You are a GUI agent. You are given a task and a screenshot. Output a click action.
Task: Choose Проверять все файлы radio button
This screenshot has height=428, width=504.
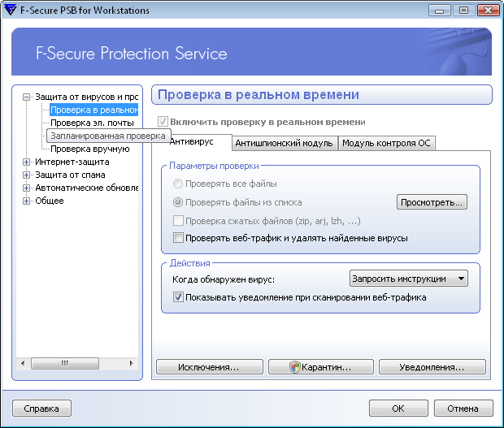(x=178, y=184)
